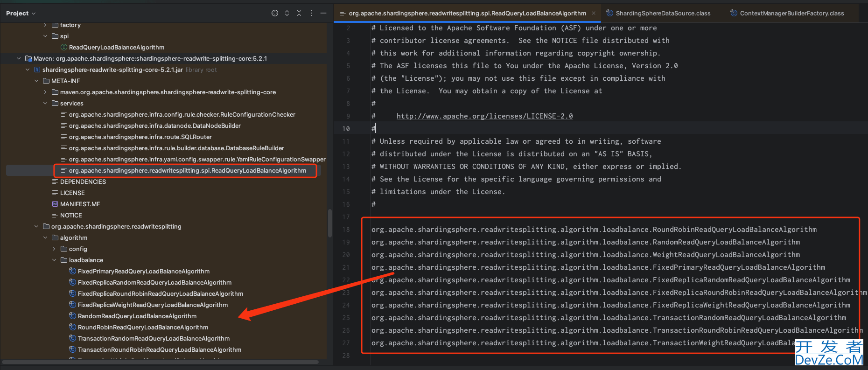Click line 18 RoundRobinReadQueryLoadBalanceAlgorithm entry
868x370 pixels.
tap(594, 230)
